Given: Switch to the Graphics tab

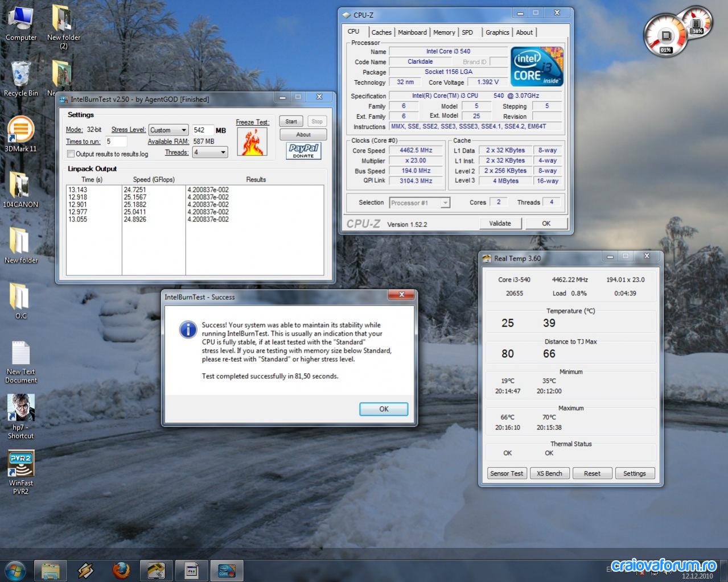Looking at the screenshot, I should (497, 32).
